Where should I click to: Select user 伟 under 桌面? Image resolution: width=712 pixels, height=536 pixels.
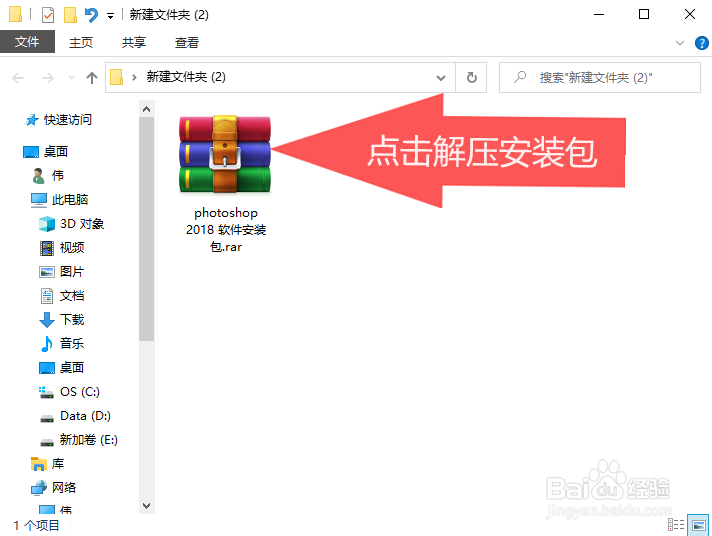(58, 176)
